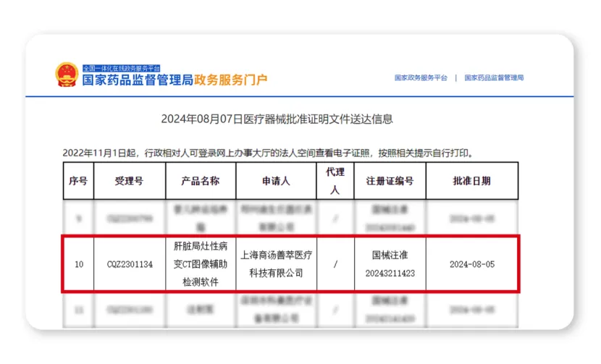Click the national emblem logo
Screen dimensions: 601x364
(67, 75)
